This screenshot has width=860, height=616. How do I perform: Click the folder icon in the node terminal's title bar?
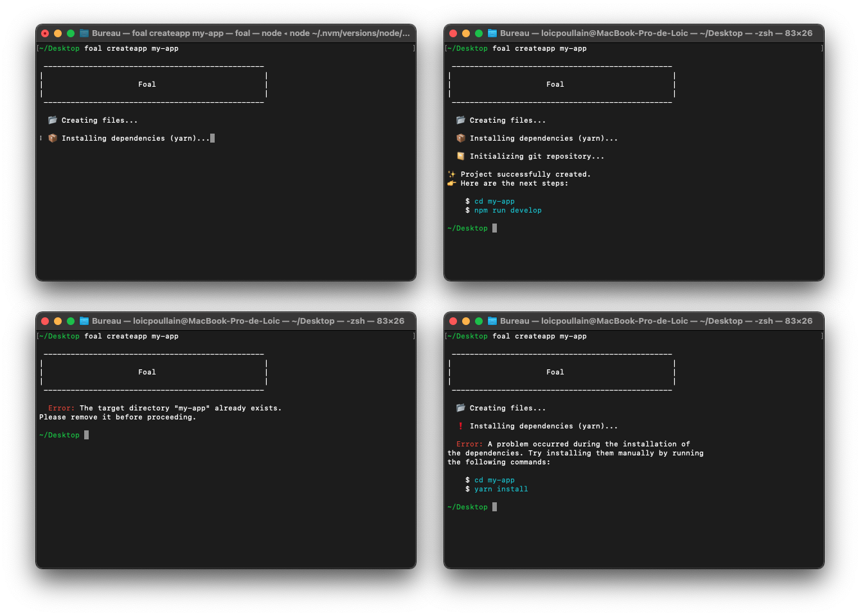[84, 33]
